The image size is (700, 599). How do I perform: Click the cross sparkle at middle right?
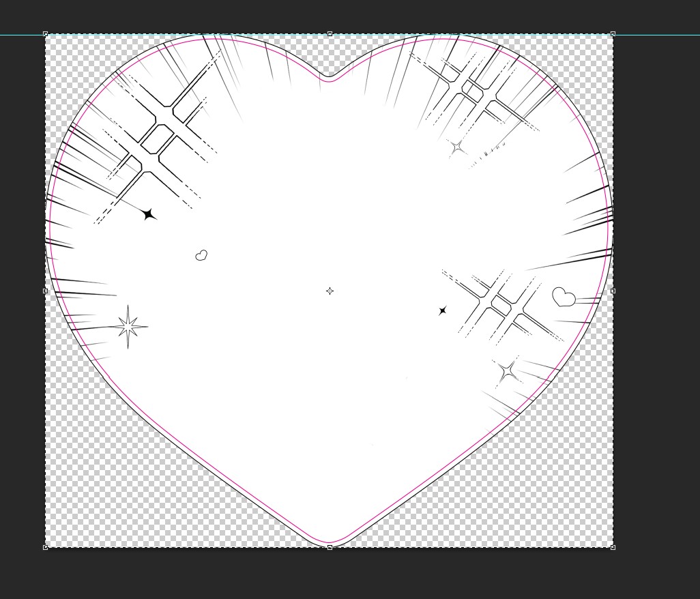tap(501, 305)
